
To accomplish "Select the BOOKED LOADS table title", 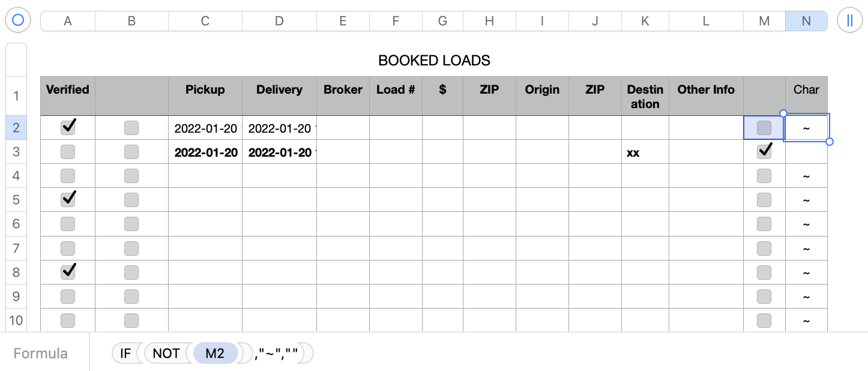I will (434, 61).
